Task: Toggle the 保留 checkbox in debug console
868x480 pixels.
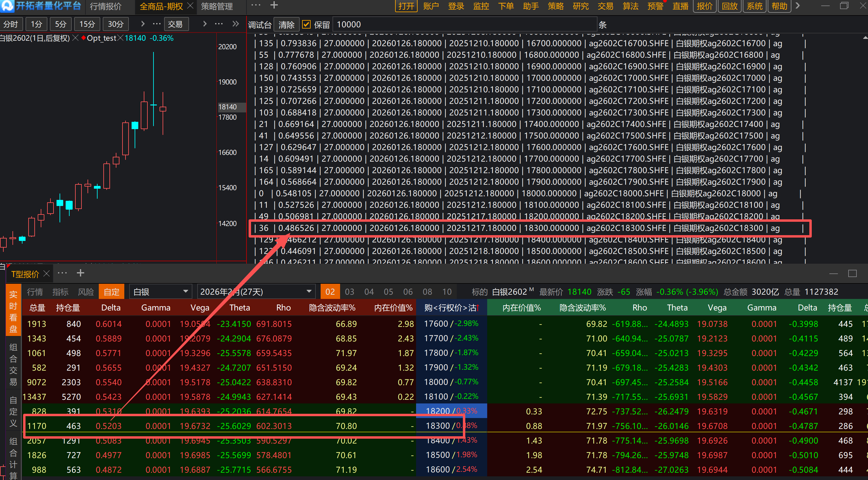Action: [306, 25]
